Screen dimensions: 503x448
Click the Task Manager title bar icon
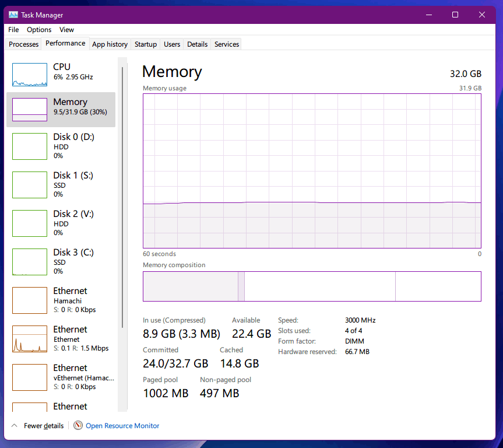click(13, 15)
